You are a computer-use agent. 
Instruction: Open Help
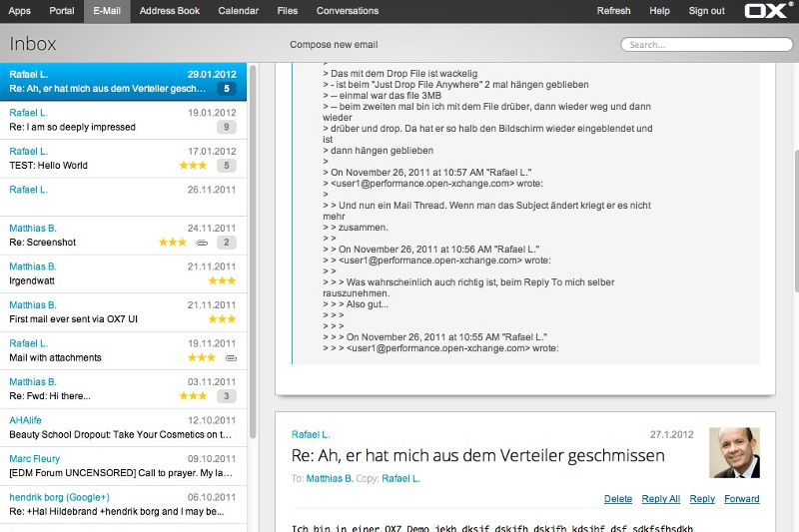click(x=659, y=11)
